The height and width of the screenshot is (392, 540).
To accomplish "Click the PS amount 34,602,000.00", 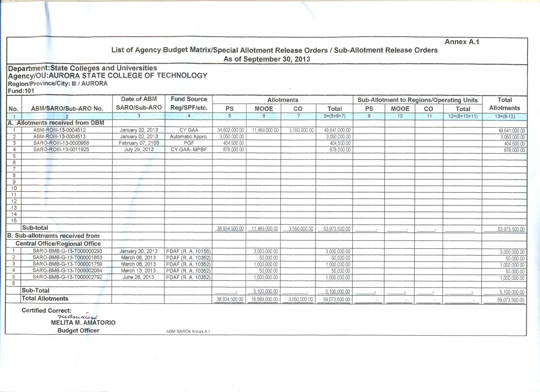I will 230,130.
